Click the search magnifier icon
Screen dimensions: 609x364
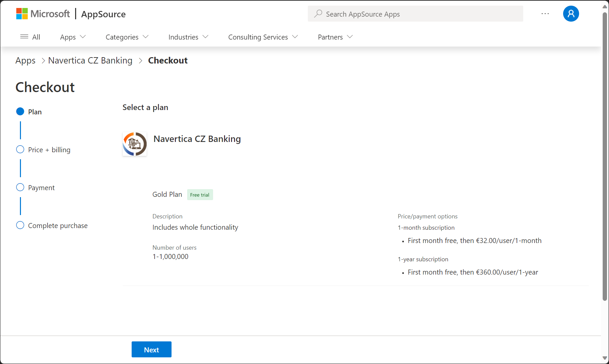click(x=318, y=14)
